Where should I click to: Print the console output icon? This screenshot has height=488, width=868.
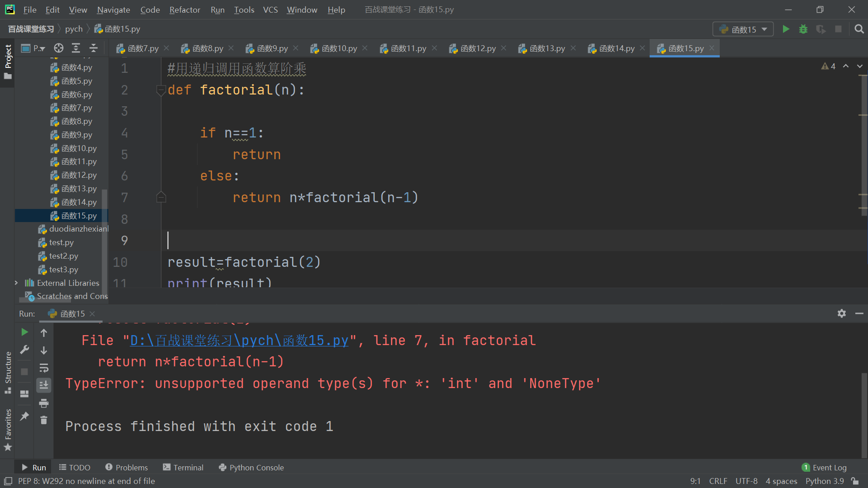pos(44,403)
